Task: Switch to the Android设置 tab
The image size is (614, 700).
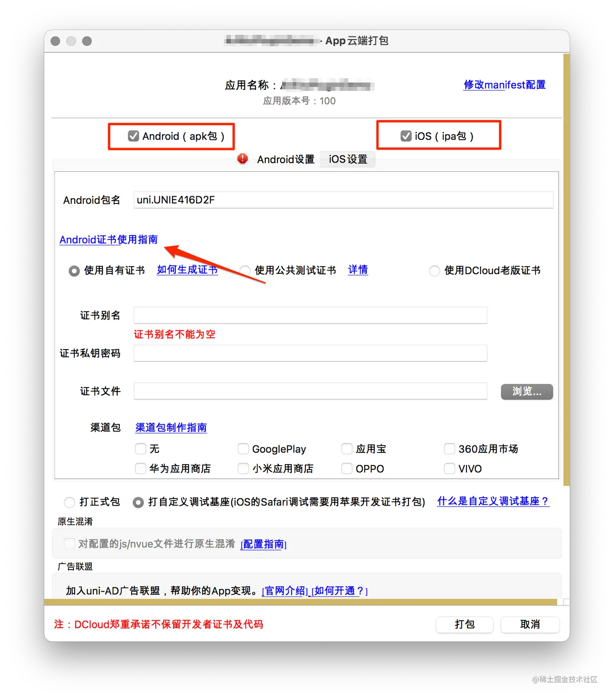Action: (x=286, y=159)
